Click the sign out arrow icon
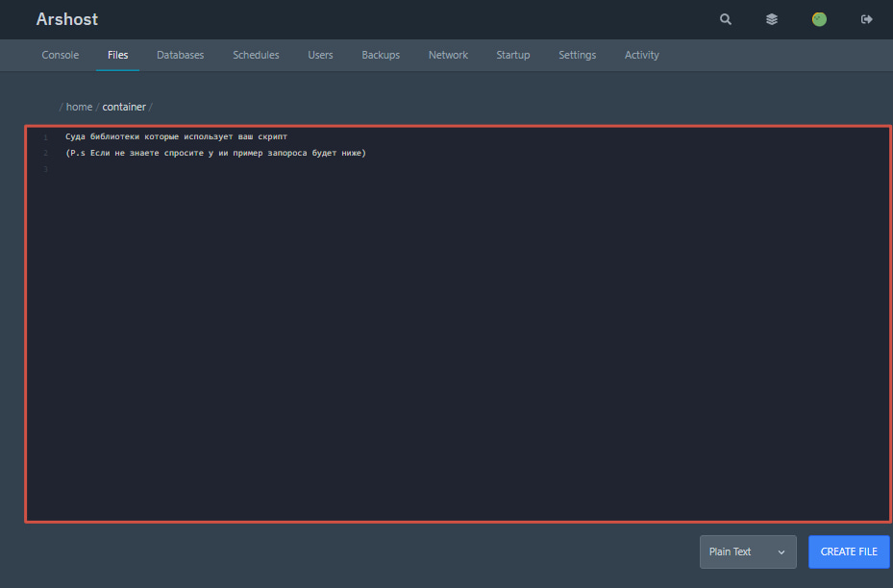The image size is (893, 588). (x=866, y=19)
